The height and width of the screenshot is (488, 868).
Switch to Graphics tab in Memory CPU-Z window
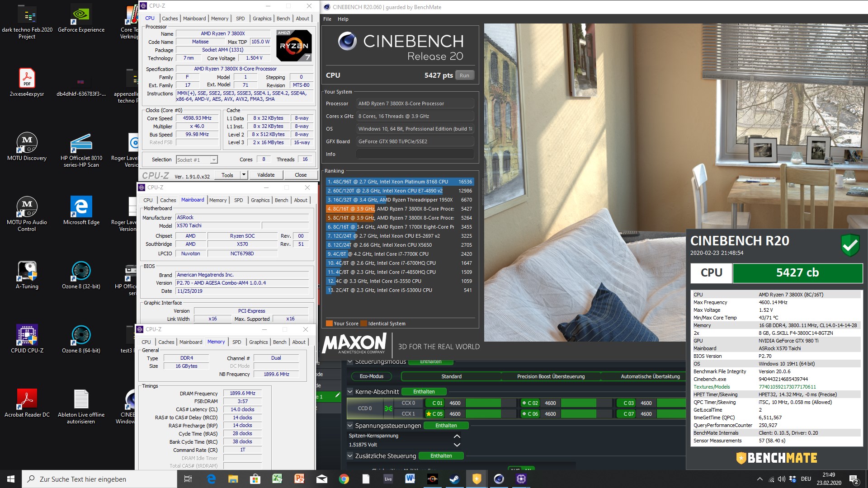259,342
